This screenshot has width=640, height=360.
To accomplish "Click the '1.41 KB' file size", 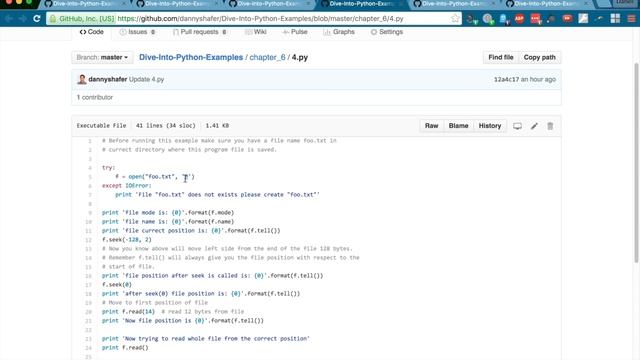I will point(217,126).
